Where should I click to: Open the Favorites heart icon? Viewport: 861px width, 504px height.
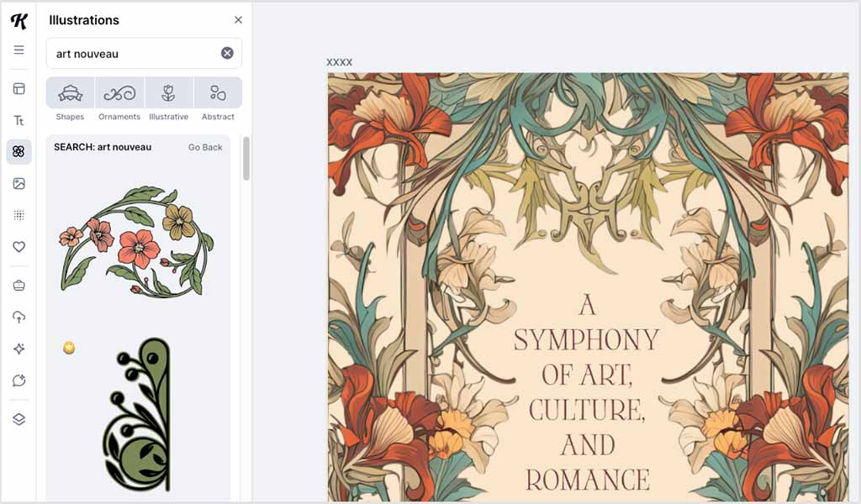tap(18, 247)
